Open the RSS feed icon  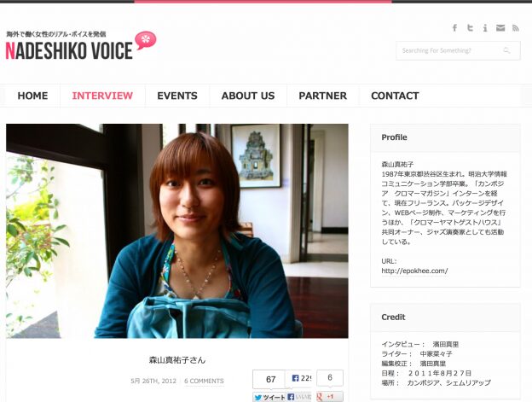[x=516, y=28]
